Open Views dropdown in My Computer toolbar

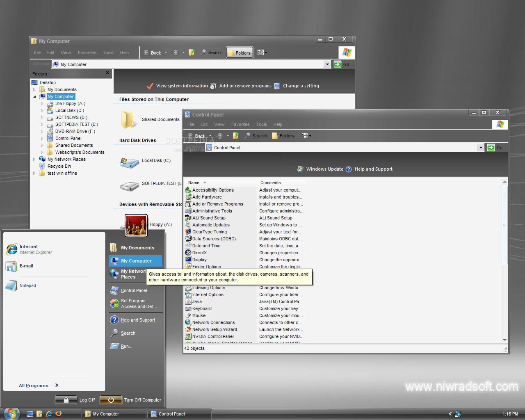click(x=262, y=52)
